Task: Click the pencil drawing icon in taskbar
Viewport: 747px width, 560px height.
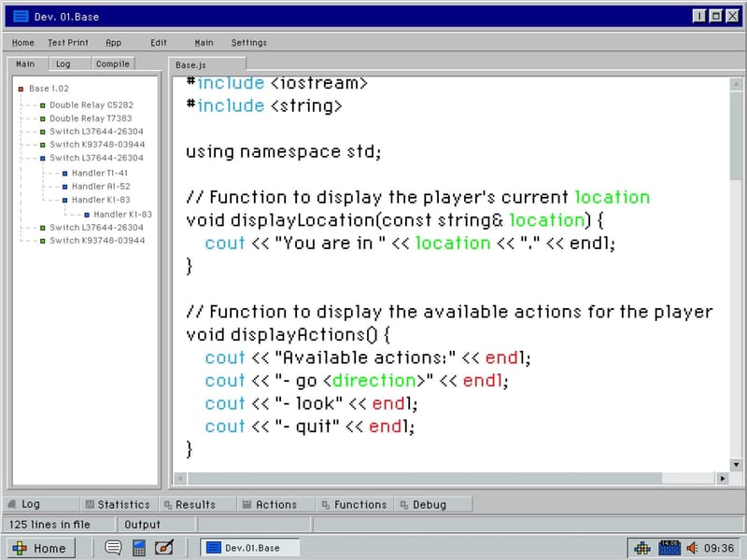Action: (163, 548)
